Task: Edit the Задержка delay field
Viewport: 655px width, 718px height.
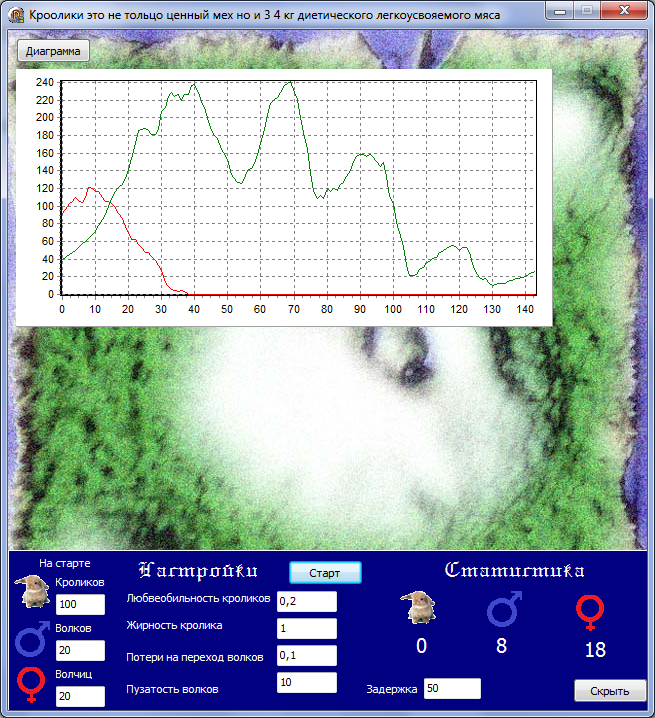Action: point(453,688)
